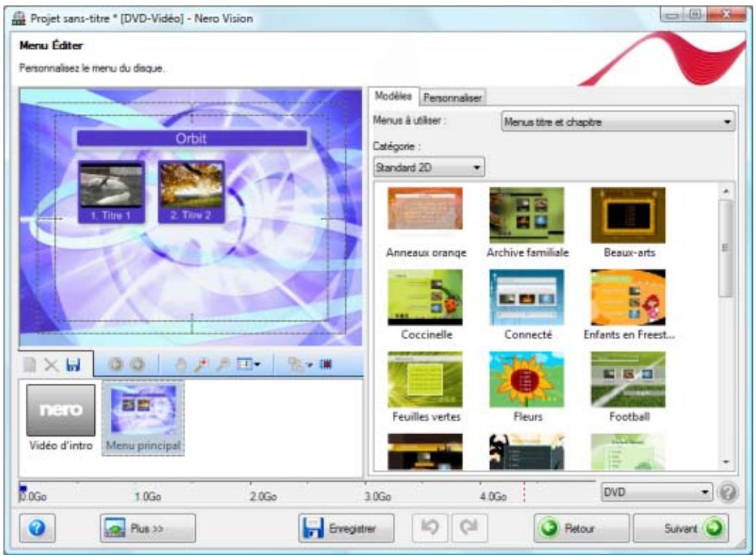Viewport: 756px width, 555px height.
Task: Click template list scrollbar down arrow
Action: pyautogui.click(x=726, y=462)
